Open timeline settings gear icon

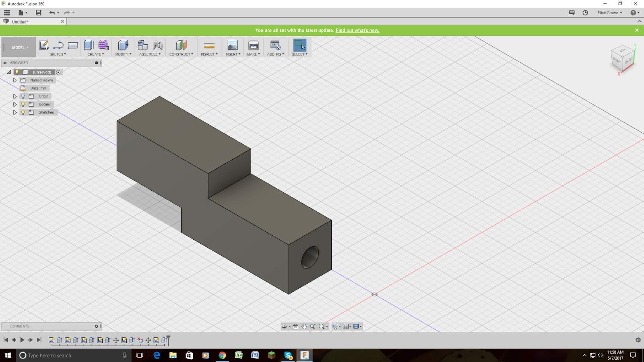pyautogui.click(x=638, y=340)
